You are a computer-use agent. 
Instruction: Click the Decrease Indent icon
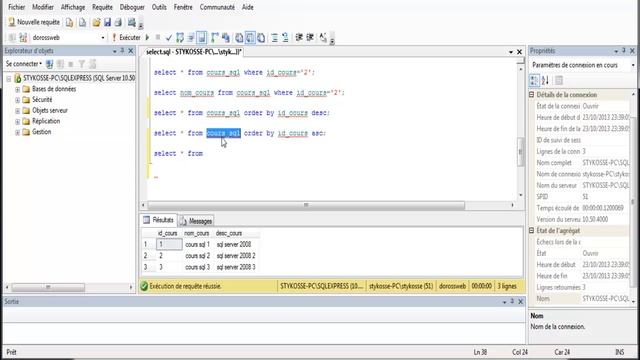[299, 38]
